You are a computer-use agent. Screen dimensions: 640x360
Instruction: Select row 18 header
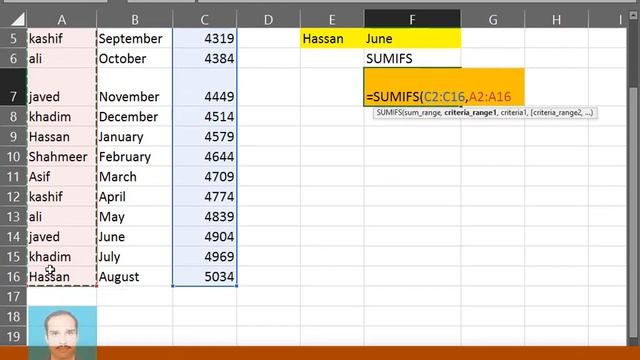pyautogui.click(x=13, y=317)
